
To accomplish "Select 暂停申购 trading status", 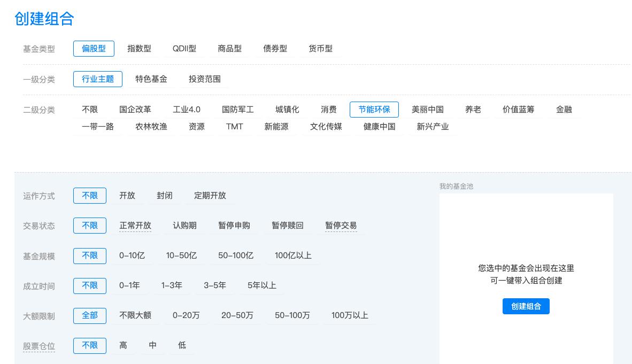I will point(234,225).
